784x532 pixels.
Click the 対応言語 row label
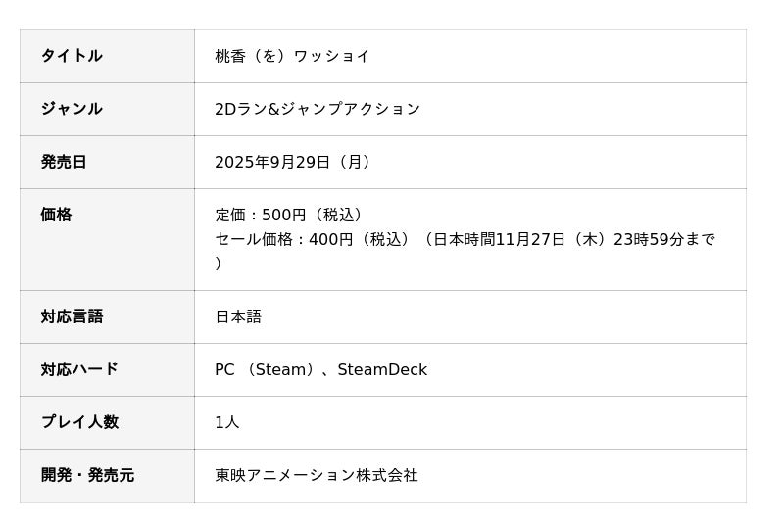[72, 316]
